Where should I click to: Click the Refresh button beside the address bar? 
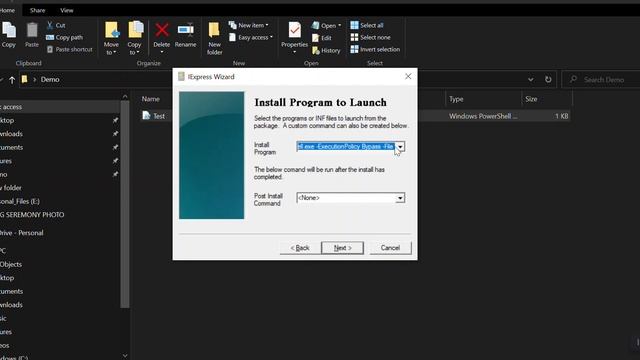[548, 80]
